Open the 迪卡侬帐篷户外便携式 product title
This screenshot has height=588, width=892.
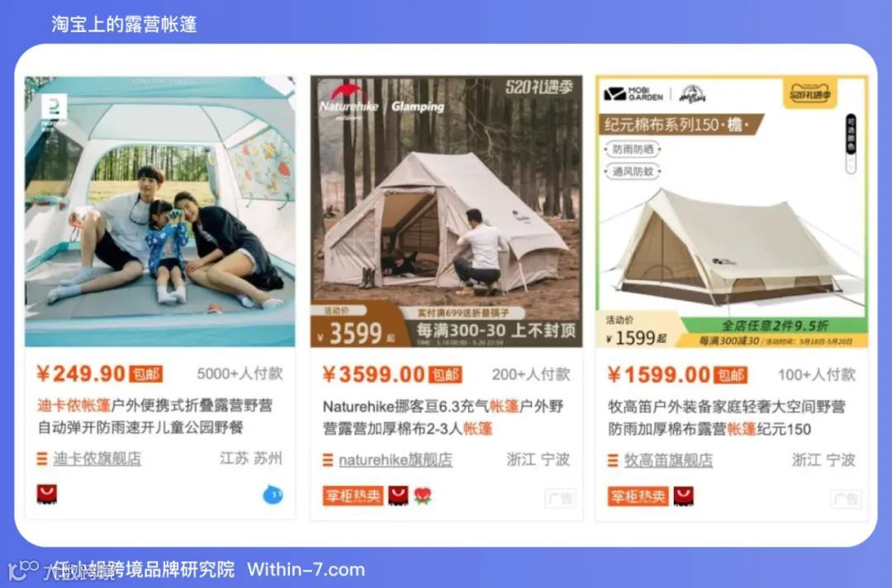tap(155, 416)
